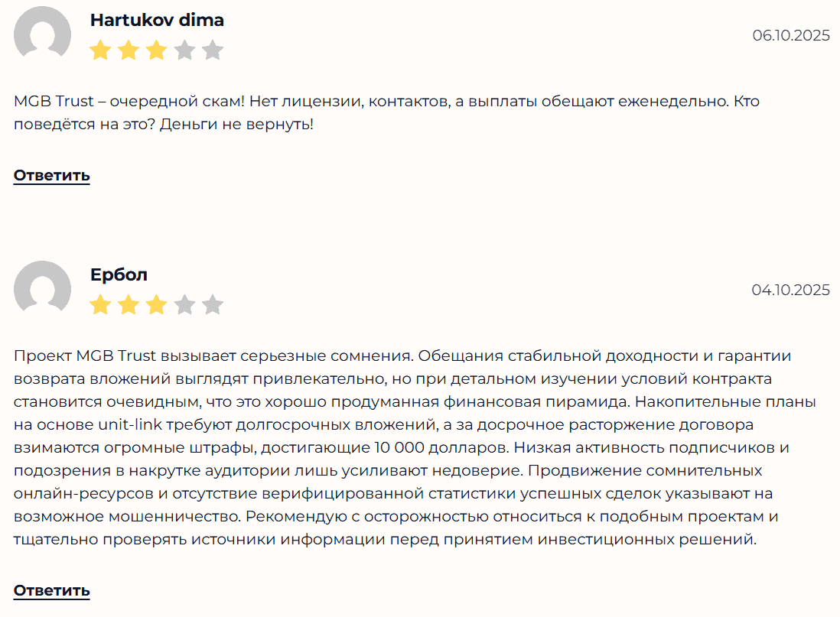Click the third yellow star under Hartukov dima
This screenshot has width=840, height=617.
pyautogui.click(x=157, y=50)
